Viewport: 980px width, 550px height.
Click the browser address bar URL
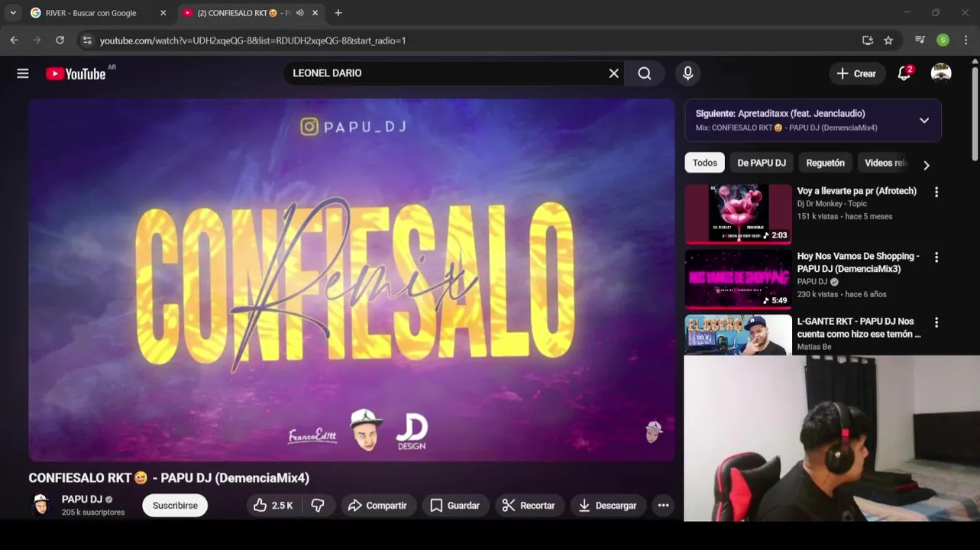point(252,40)
